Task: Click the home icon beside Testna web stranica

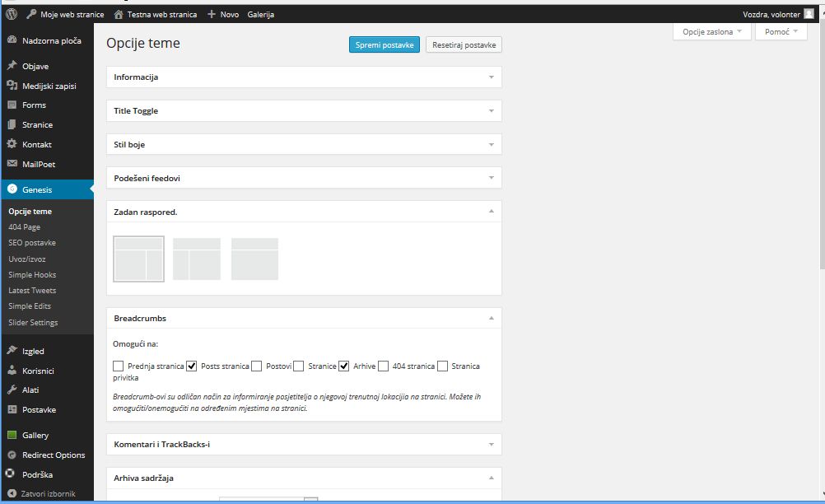Action: (119, 14)
